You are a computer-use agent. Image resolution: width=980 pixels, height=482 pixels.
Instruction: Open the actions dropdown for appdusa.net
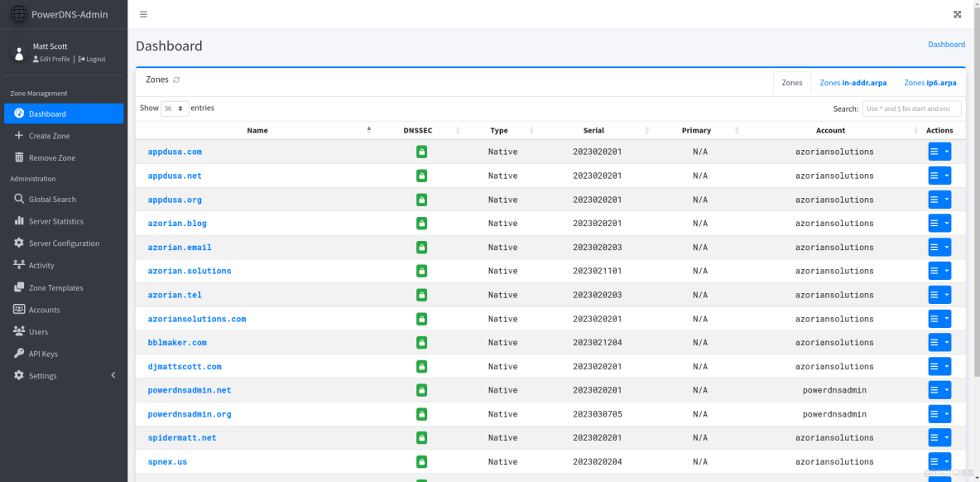click(939, 176)
